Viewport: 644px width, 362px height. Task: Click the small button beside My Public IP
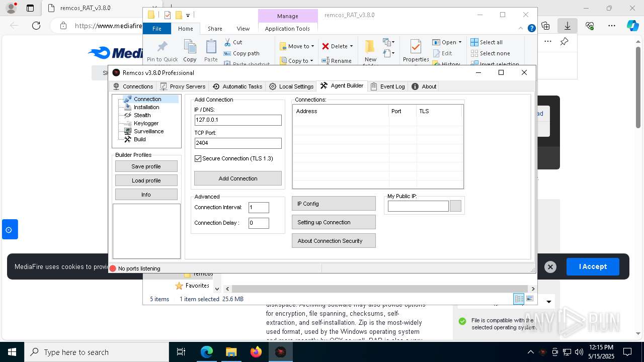click(455, 206)
